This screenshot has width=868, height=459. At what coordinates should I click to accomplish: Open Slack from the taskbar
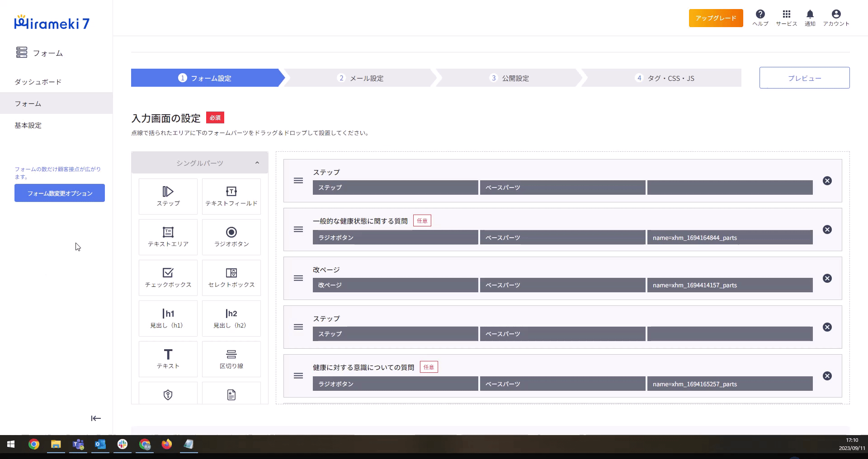click(x=123, y=445)
